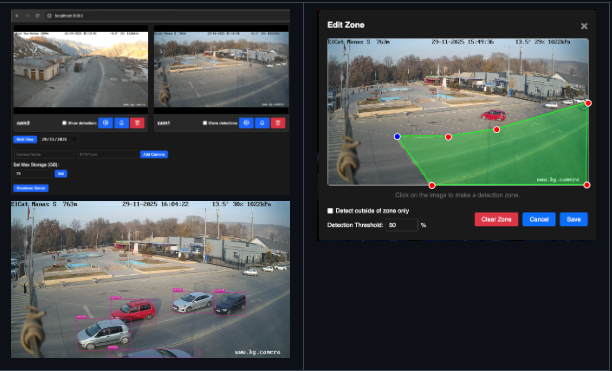The image size is (612, 371).
Task: Close the Edit Zone dialog
Action: (x=584, y=26)
